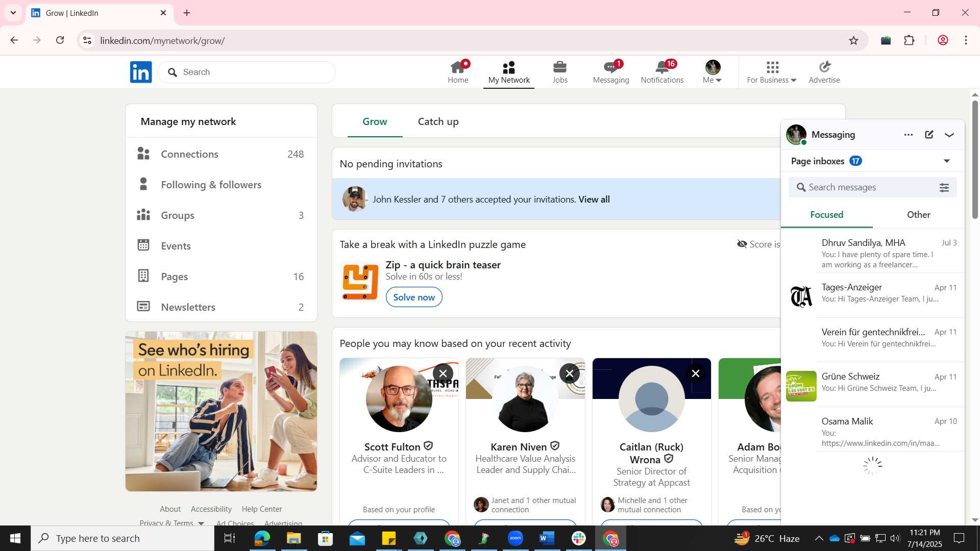Open the About footer link
Image resolution: width=980 pixels, height=551 pixels.
tap(170, 509)
